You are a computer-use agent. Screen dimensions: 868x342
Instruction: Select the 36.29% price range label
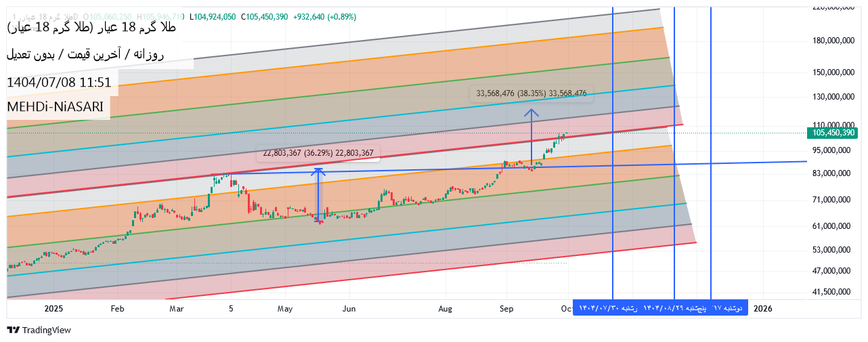[x=318, y=153]
